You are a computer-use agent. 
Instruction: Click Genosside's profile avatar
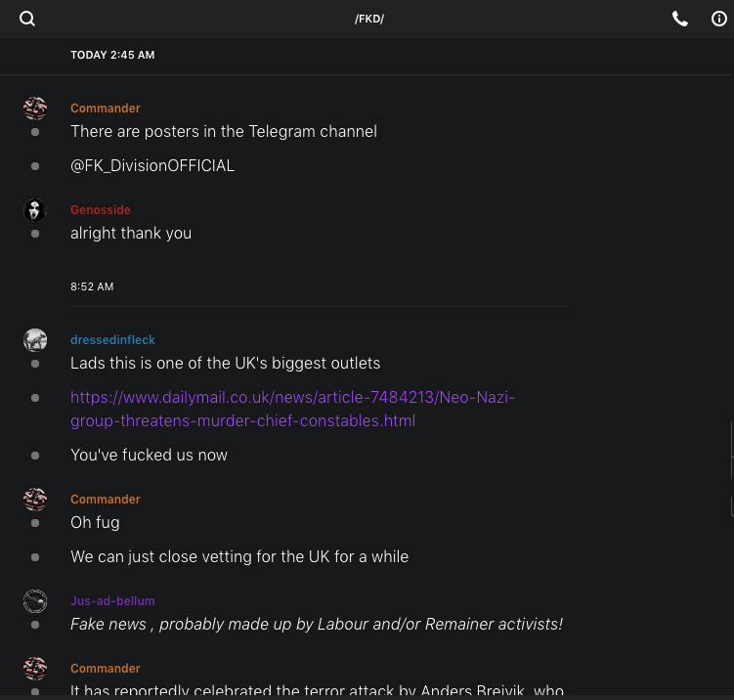[x=35, y=210]
